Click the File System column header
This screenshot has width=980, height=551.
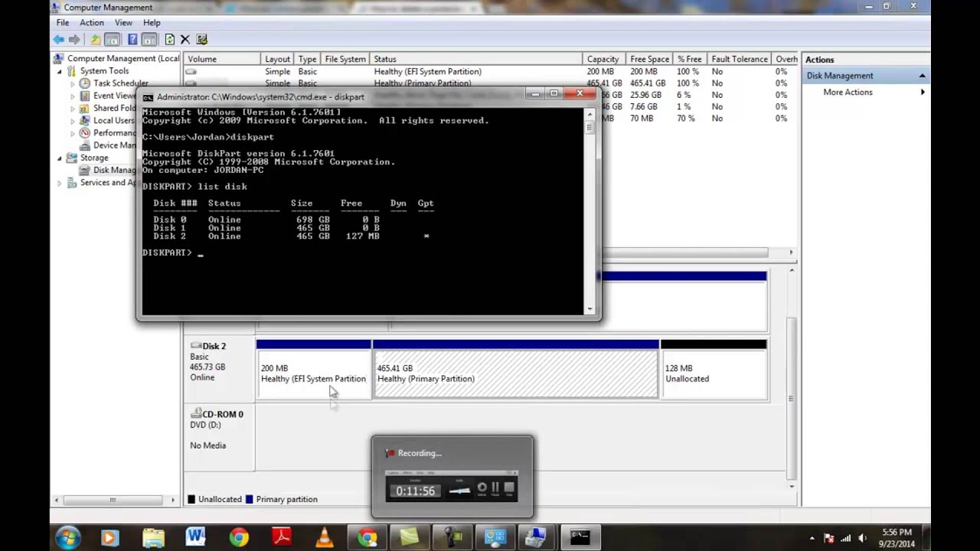[345, 59]
